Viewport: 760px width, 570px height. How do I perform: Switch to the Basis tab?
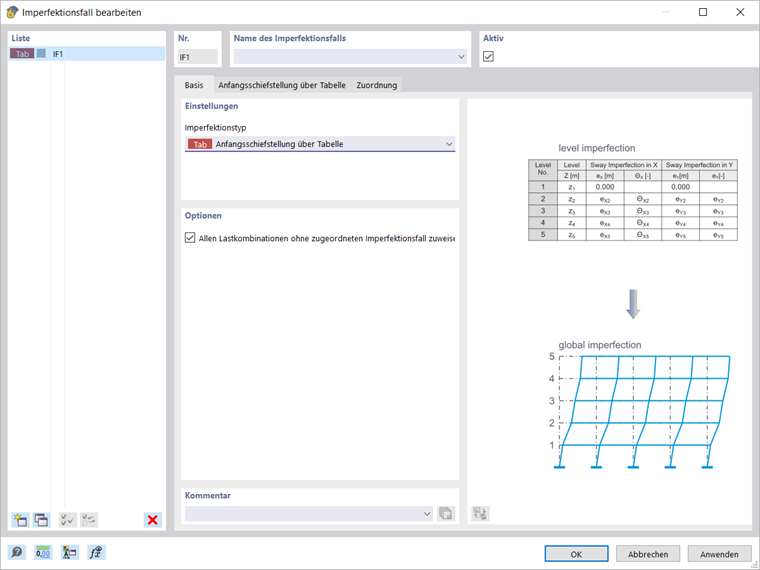point(194,85)
